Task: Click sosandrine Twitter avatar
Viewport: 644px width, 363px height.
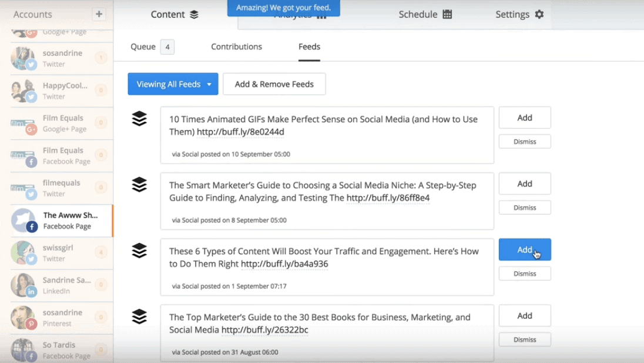Action: (23, 58)
